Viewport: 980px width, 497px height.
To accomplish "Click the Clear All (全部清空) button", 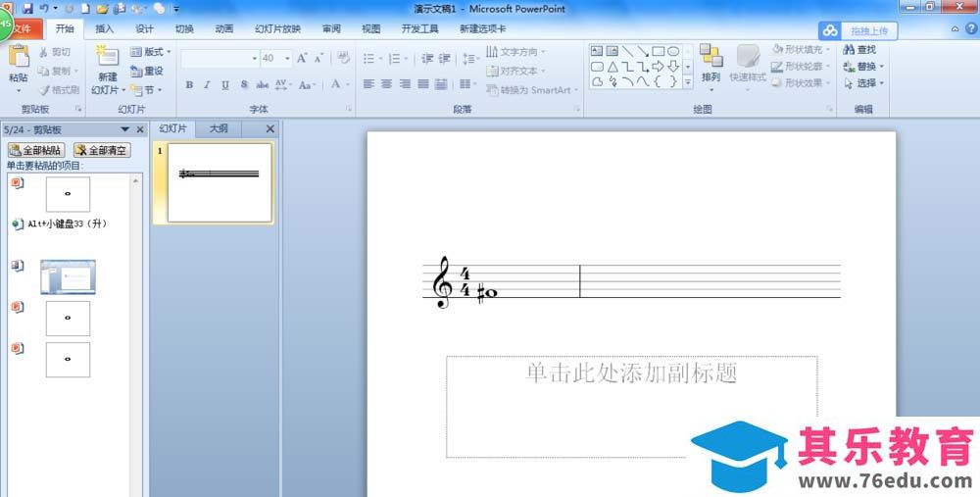I will tap(102, 150).
